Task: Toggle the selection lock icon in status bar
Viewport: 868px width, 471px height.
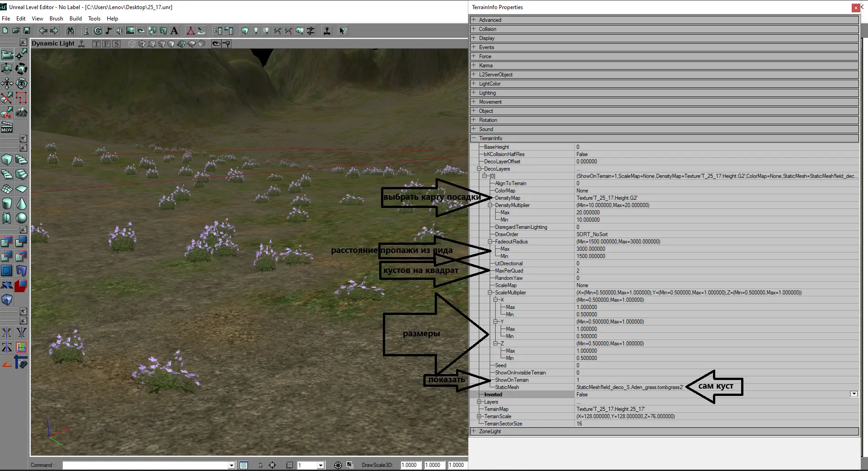Action: [260, 465]
